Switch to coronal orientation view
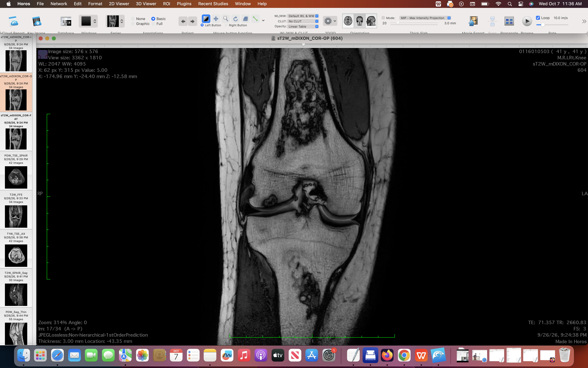The image size is (588, 368). [x=360, y=21]
